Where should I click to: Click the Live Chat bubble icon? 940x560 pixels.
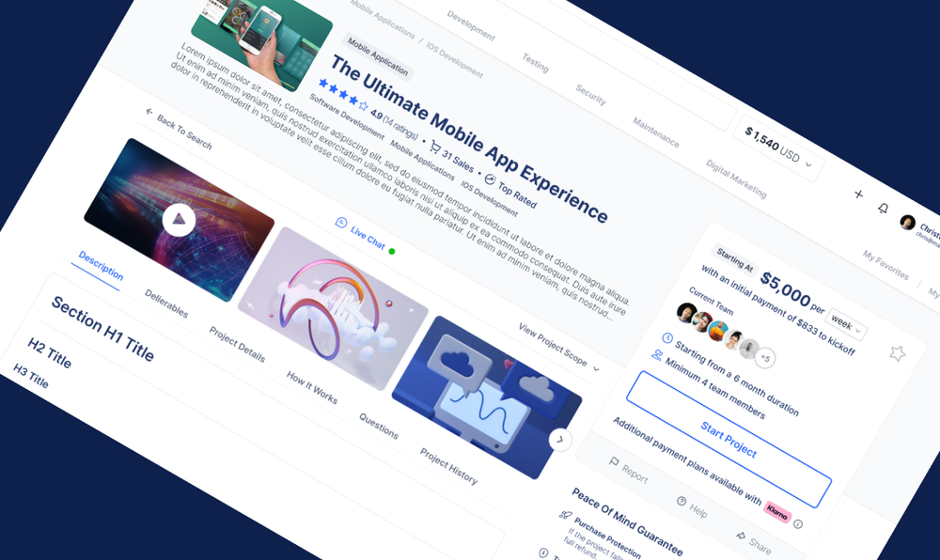[341, 223]
